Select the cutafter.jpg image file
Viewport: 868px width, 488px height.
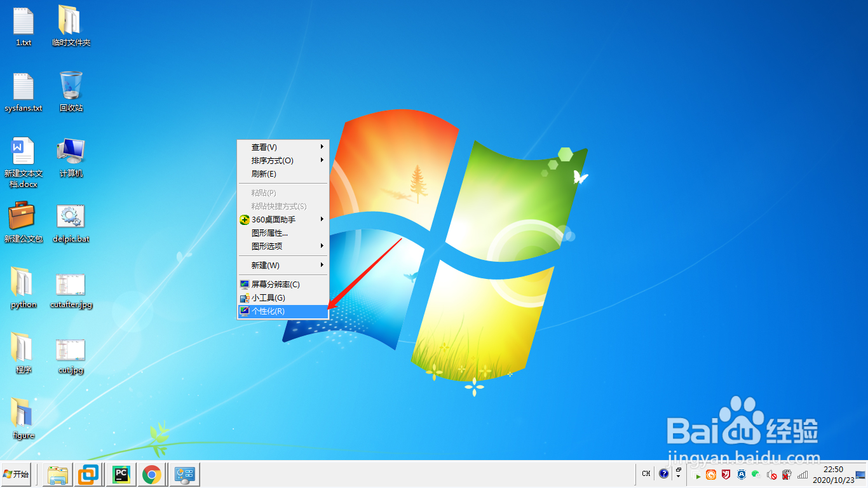(71, 291)
